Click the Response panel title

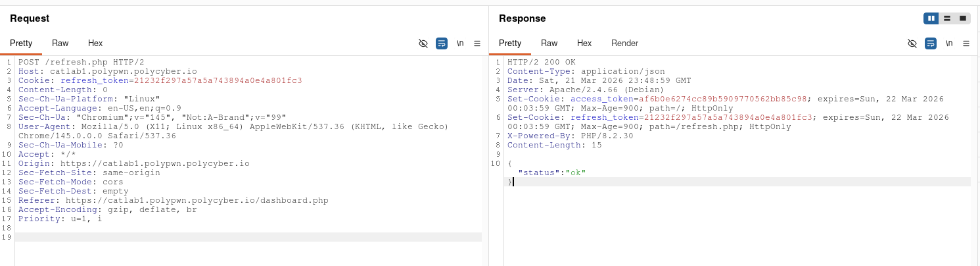(x=523, y=18)
